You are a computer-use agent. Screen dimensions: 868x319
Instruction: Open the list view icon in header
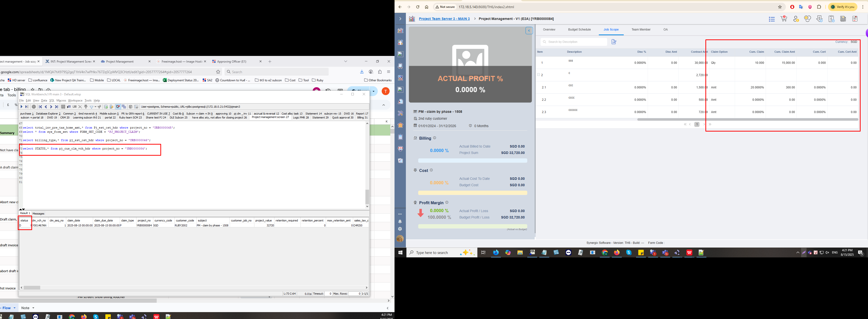click(772, 19)
